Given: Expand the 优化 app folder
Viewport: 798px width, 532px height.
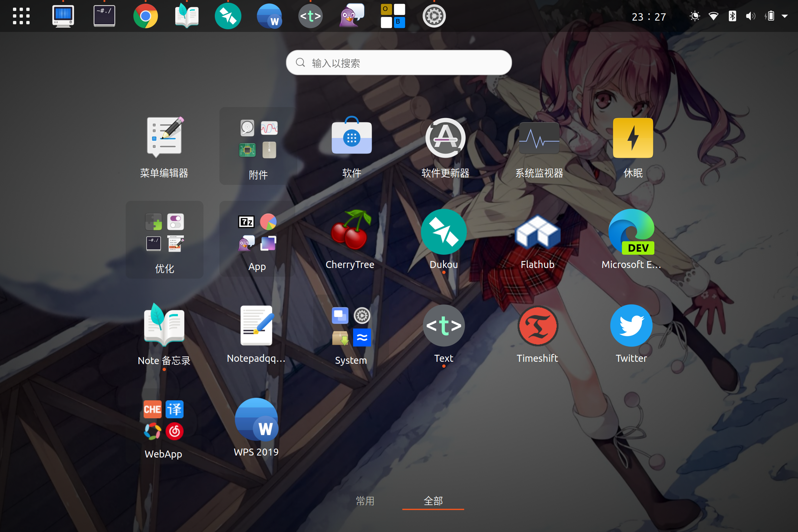Looking at the screenshot, I should [x=165, y=239].
